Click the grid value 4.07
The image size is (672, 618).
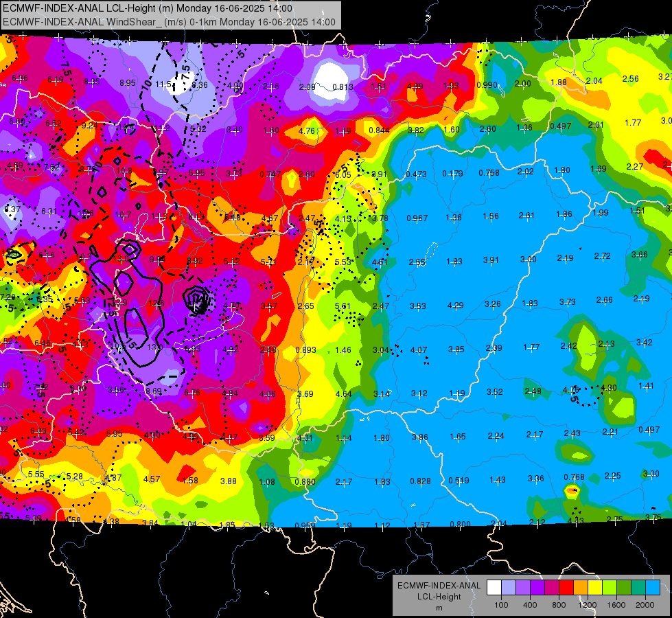pos(419,350)
